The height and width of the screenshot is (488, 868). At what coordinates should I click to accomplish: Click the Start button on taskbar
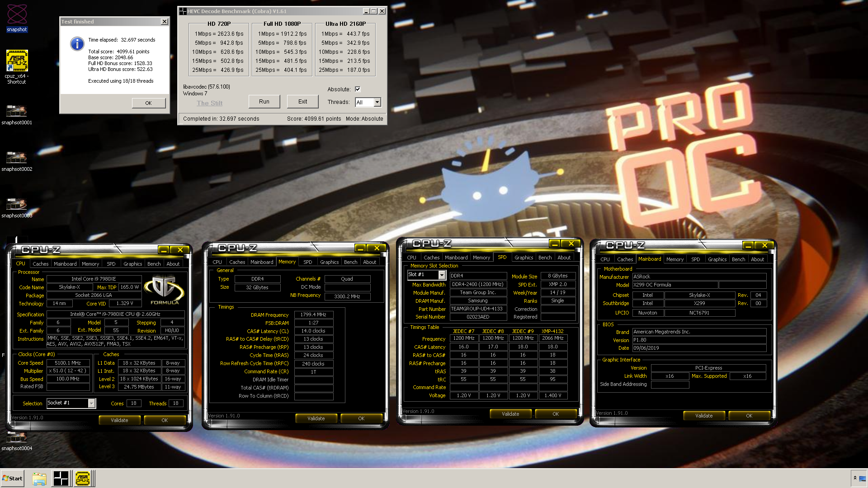[12, 478]
